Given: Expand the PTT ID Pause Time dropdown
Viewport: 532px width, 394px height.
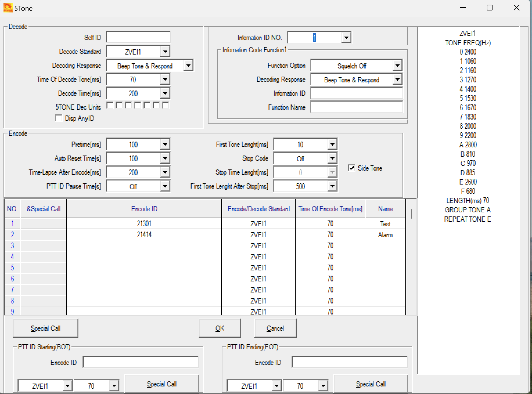Looking at the screenshot, I should (x=165, y=186).
